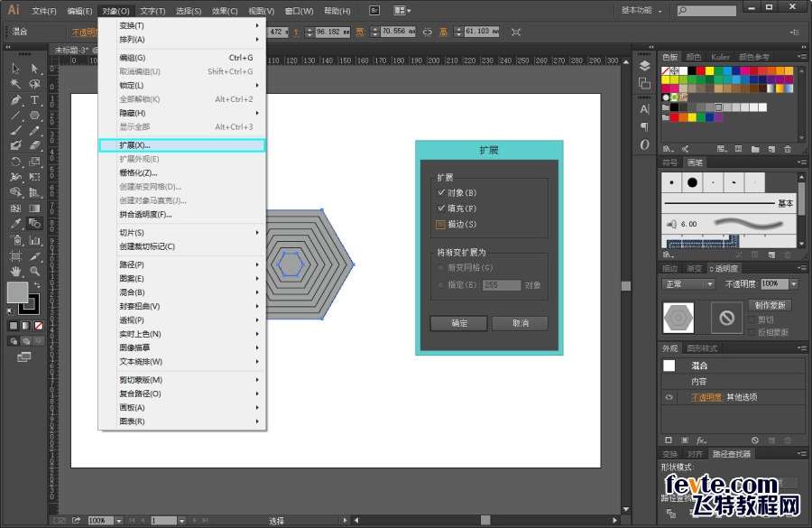Expand the 变换(T) submenu
The height and width of the screenshot is (528, 812).
(x=182, y=25)
